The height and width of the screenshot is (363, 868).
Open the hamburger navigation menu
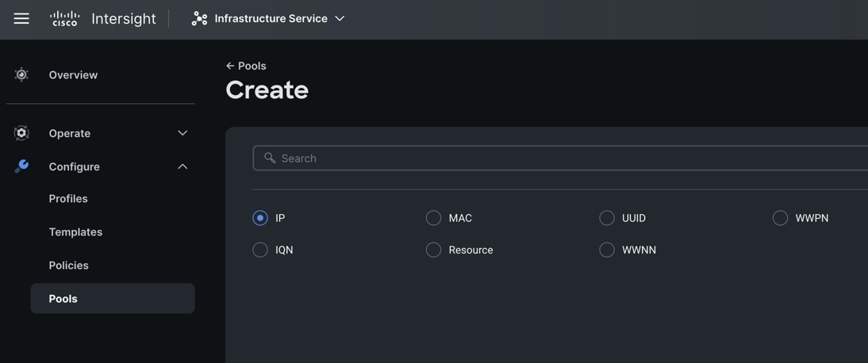pyautogui.click(x=21, y=18)
